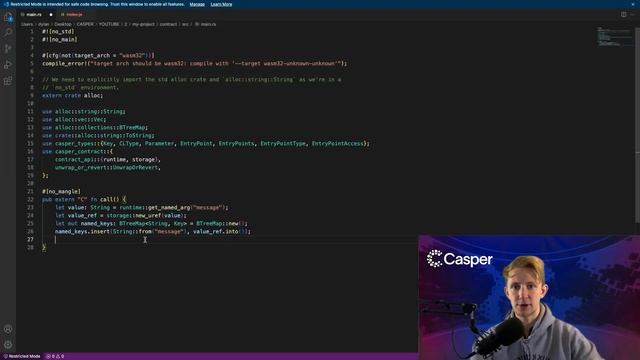Image resolution: width=640 pixels, height=360 pixels.
Task: Open editor more actions ellipsis
Action: 632,14
